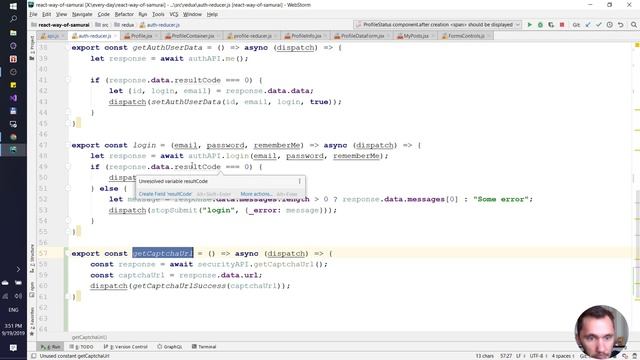
Task: Open the Refactor menu
Action: pyautogui.click(x=124, y=14)
